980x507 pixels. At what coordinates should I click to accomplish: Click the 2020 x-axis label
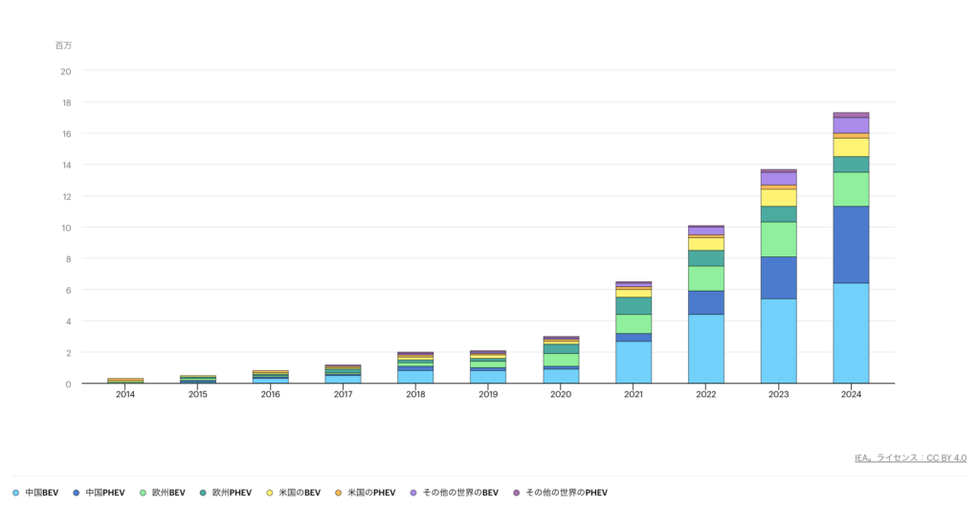coord(561,395)
